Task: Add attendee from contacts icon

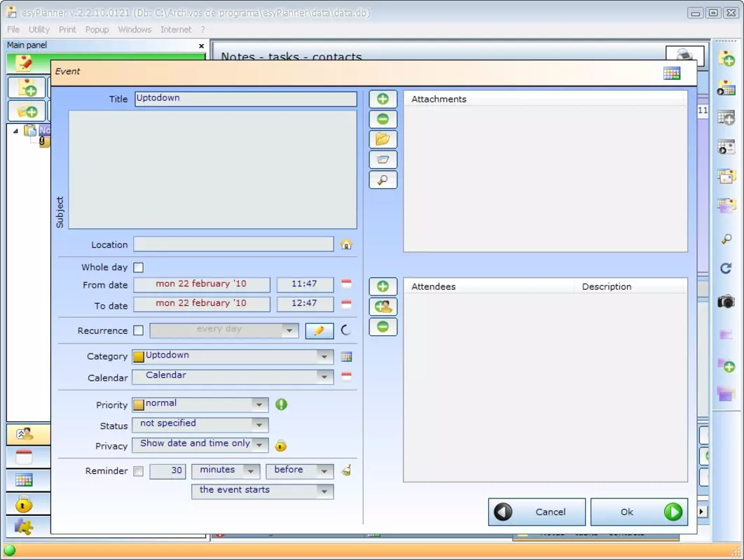Action: 383,307
